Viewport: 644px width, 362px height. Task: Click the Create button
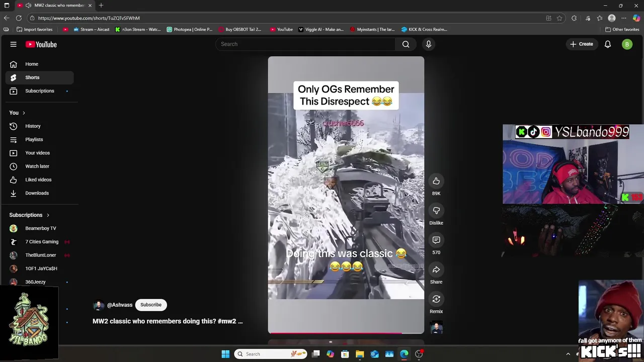coord(582,44)
